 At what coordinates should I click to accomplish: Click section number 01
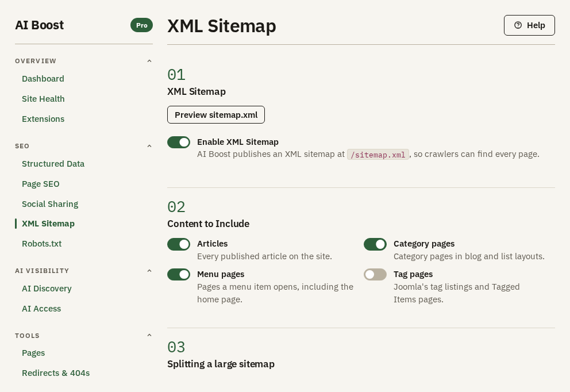click(176, 75)
